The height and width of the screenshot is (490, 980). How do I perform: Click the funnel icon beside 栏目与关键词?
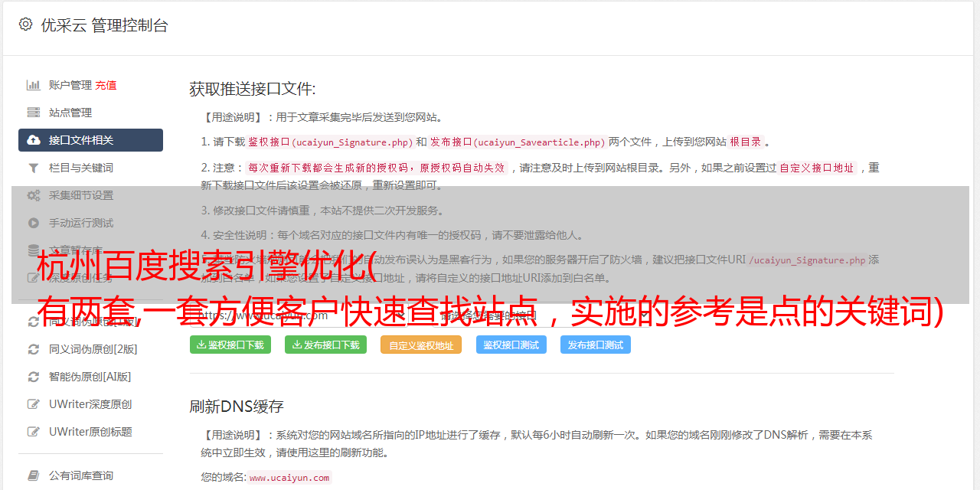(x=34, y=168)
